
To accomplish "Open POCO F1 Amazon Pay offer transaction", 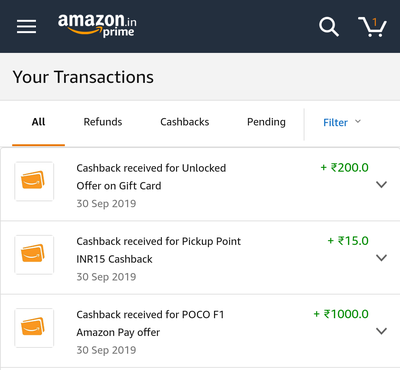I will tap(200, 331).
